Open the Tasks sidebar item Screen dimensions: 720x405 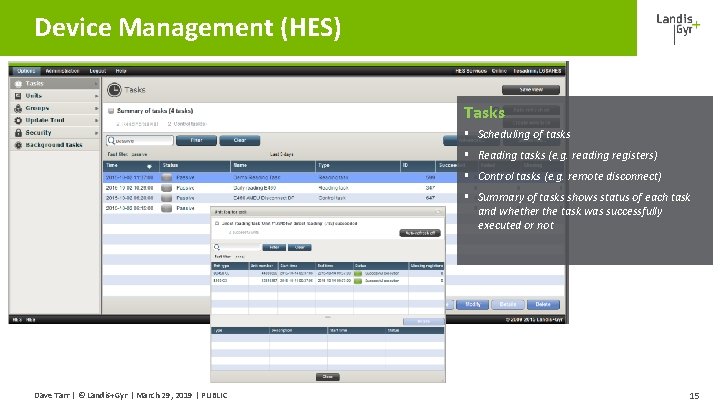(x=55, y=84)
